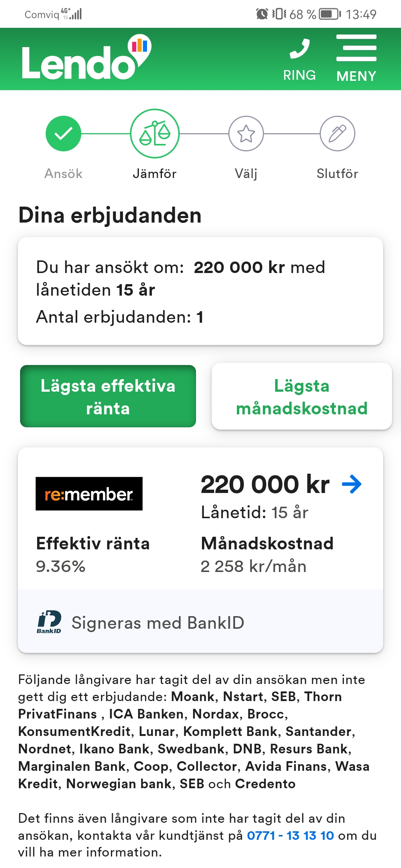Tap the Välj step label
The height and width of the screenshot is (868, 401).
246,174
